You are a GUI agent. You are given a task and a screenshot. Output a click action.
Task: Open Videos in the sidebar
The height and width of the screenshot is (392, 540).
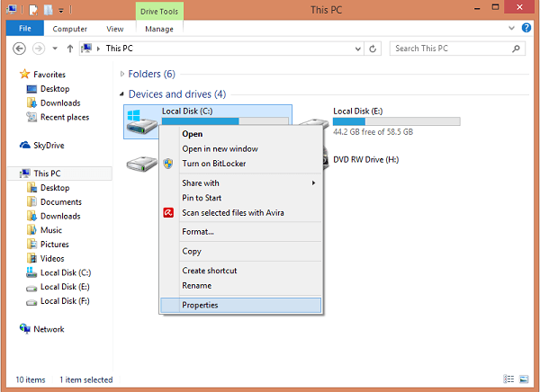click(x=52, y=258)
